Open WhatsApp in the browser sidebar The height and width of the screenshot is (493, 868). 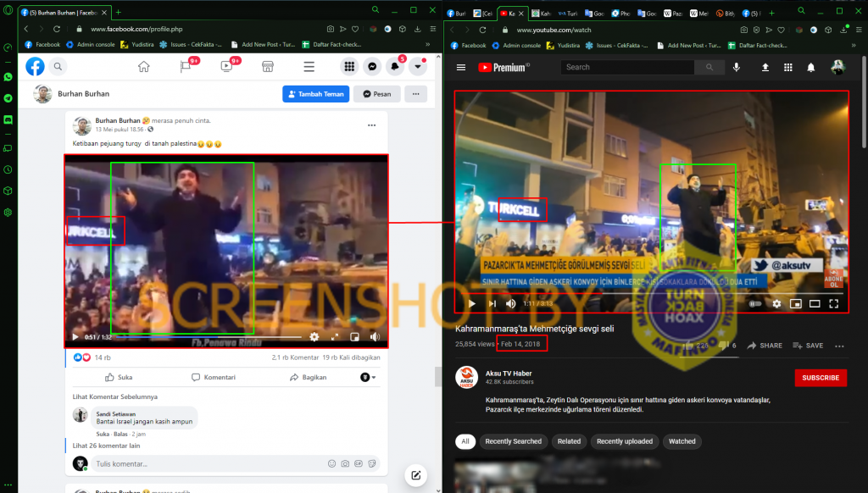[x=8, y=77]
